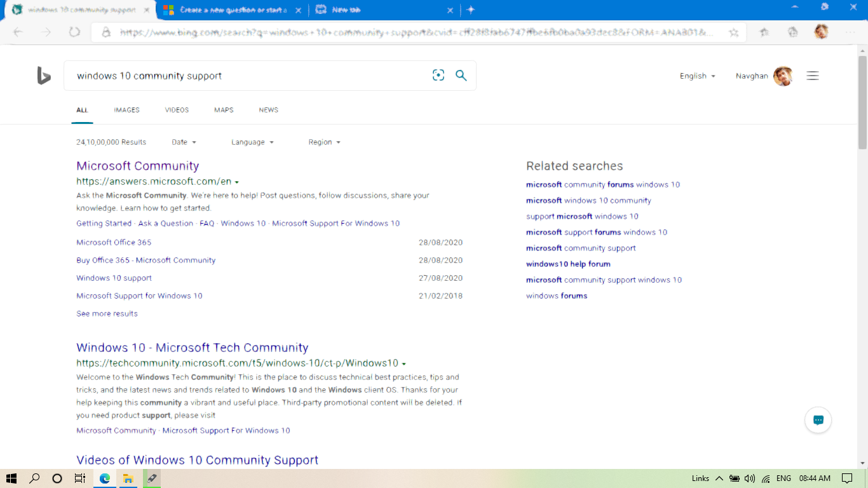The height and width of the screenshot is (488, 868).
Task: Click related search microsoft community support
Action: pyautogui.click(x=581, y=248)
